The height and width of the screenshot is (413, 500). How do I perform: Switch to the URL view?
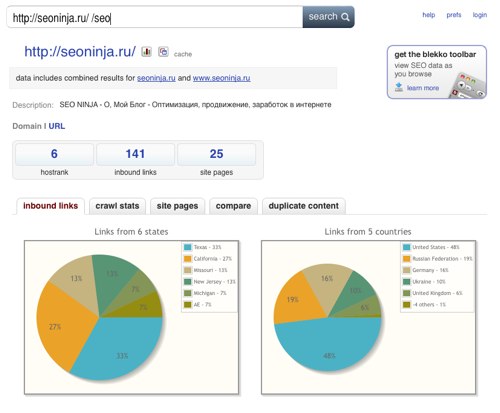pos(57,126)
